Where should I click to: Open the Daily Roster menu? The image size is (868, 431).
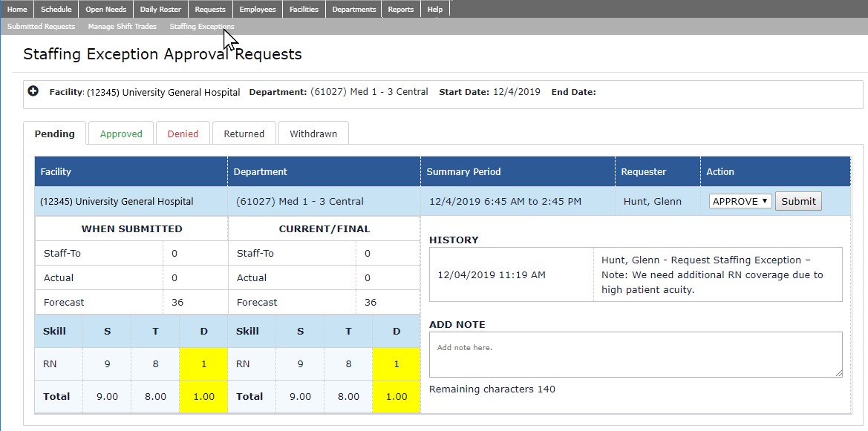tap(160, 10)
